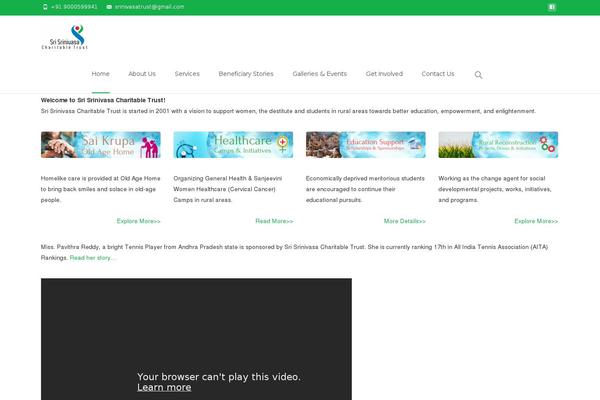This screenshot has width=600, height=400.
Task: Click the Homelike care Old Age Home description
Action: click(101, 189)
